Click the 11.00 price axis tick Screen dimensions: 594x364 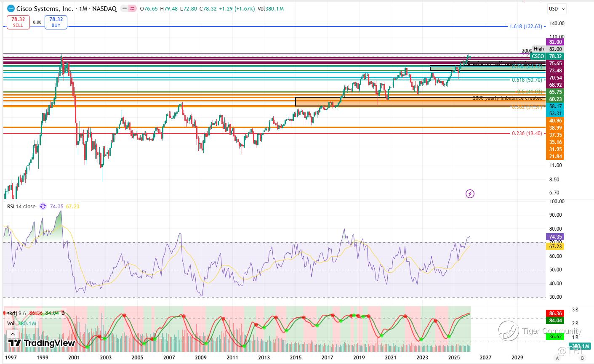(x=556, y=165)
